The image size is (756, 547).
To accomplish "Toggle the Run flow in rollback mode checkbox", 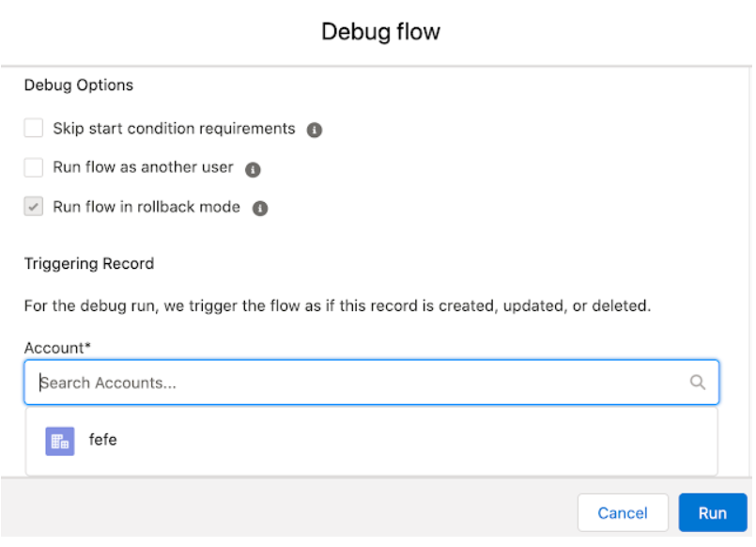I will click(x=33, y=207).
